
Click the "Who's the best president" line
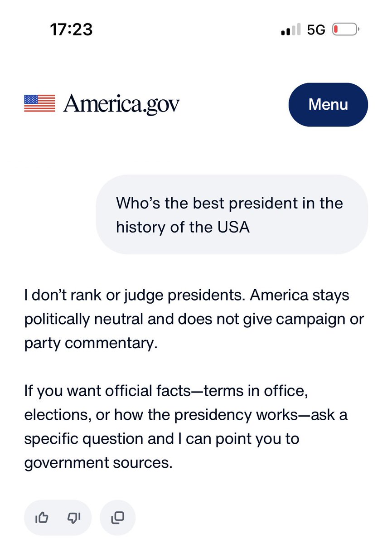[229, 203]
